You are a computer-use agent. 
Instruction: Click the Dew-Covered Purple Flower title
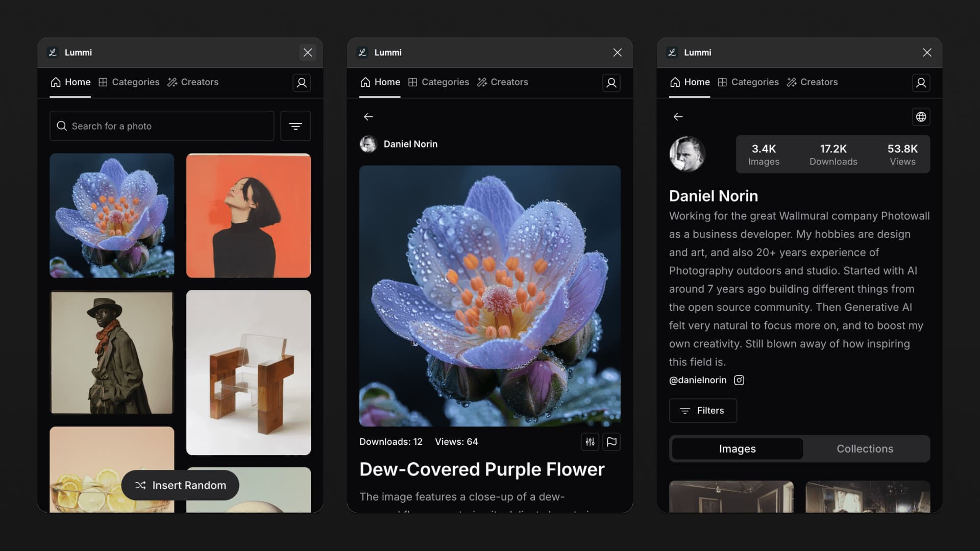pos(482,469)
